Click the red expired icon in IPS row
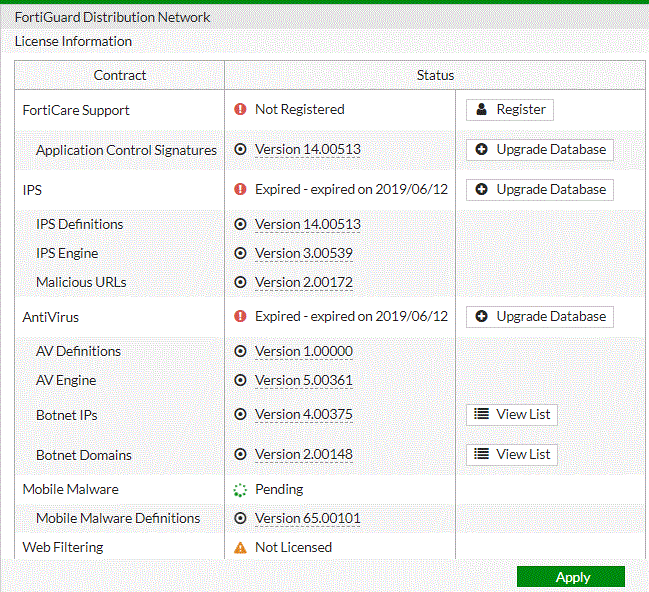 [240, 189]
